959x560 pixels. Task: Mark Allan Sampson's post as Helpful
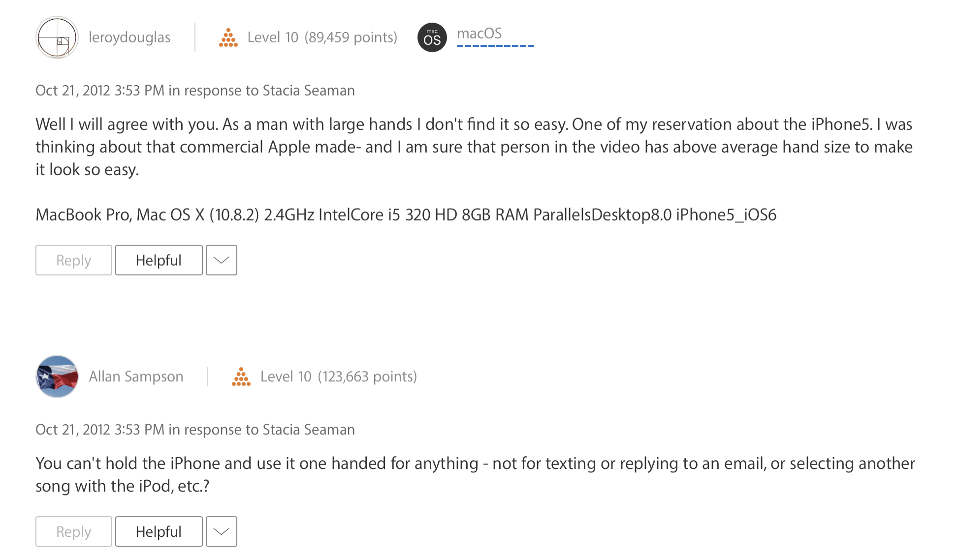(x=159, y=531)
